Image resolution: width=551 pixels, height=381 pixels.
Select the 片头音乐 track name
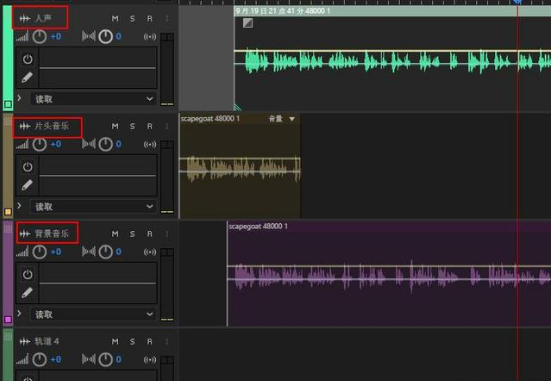click(x=51, y=126)
